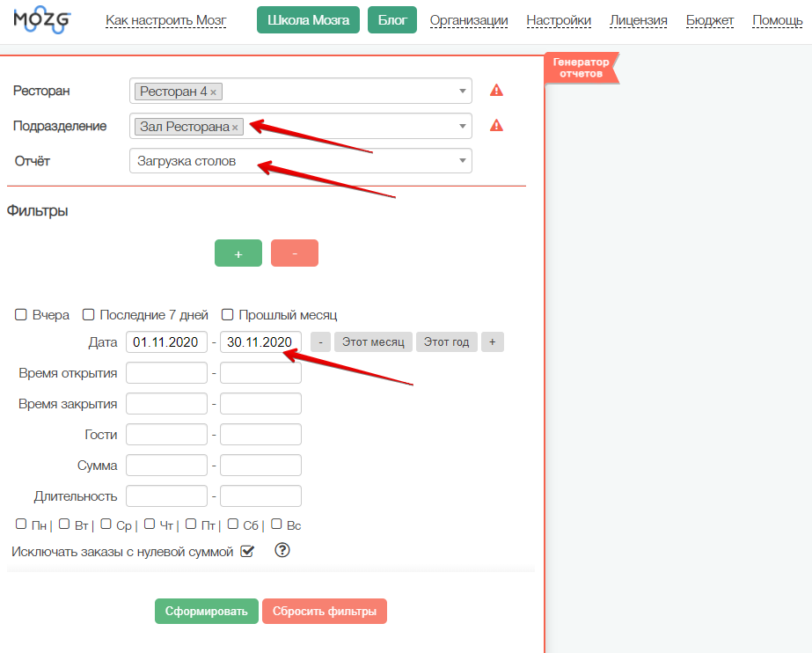This screenshot has width=812, height=653.
Task: Toggle the Пн weekday checkbox
Action: (21, 524)
